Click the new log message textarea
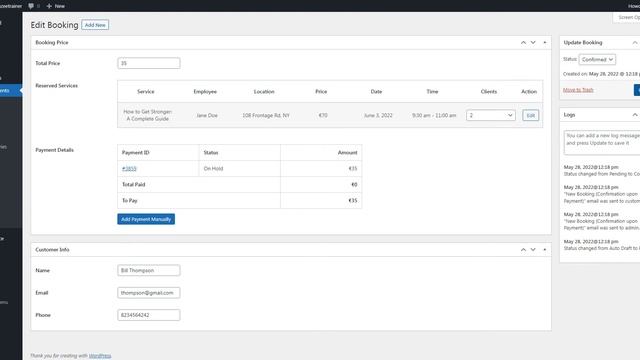Screen dimensions: 640x360 (602, 143)
